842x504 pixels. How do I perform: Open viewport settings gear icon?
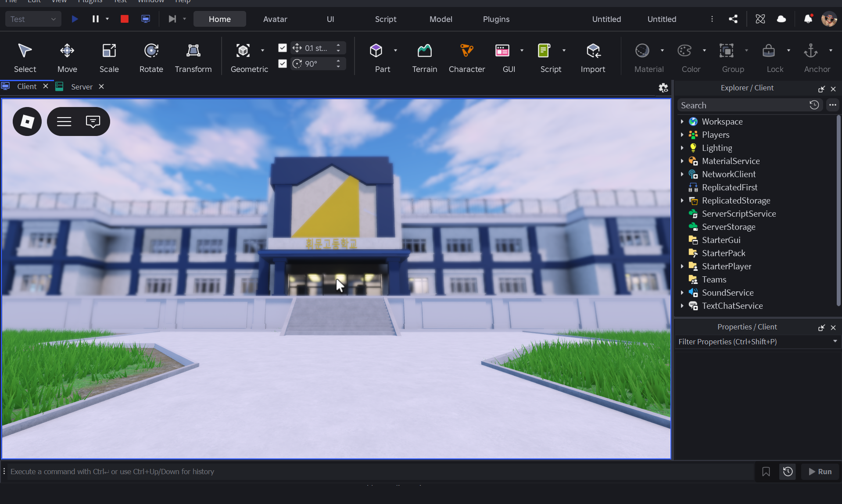click(663, 88)
